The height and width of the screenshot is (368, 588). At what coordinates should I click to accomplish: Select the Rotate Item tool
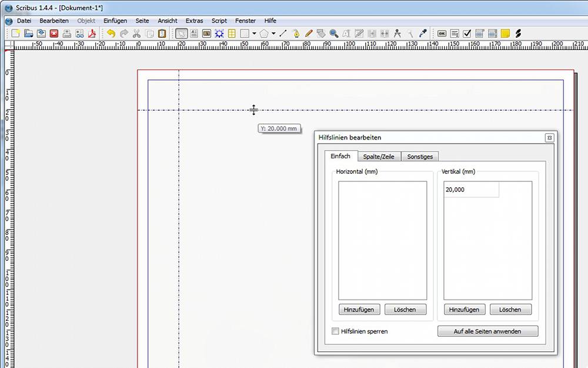(x=321, y=34)
